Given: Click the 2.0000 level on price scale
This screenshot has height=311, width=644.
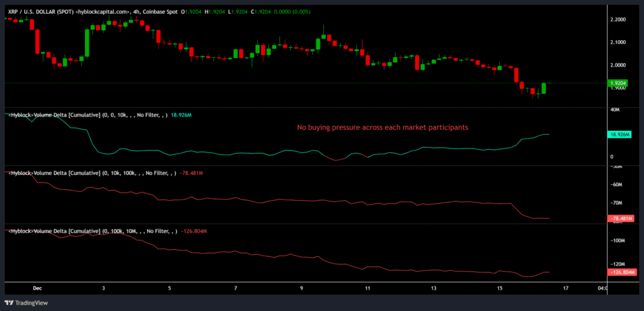Looking at the screenshot, I should point(619,65).
